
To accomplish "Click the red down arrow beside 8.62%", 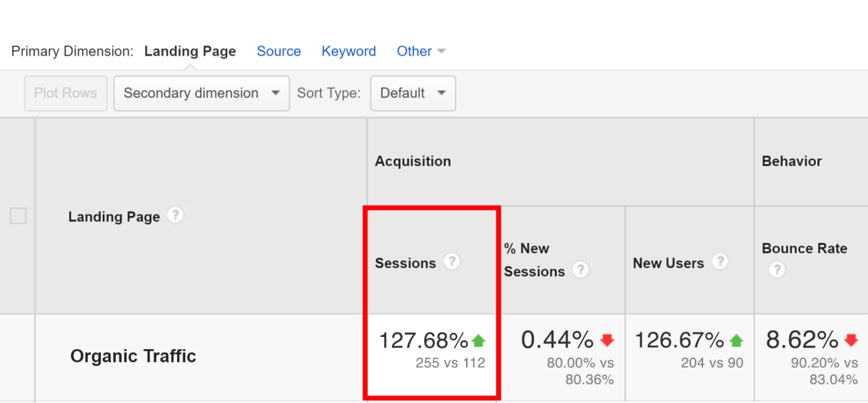I will click(x=851, y=340).
